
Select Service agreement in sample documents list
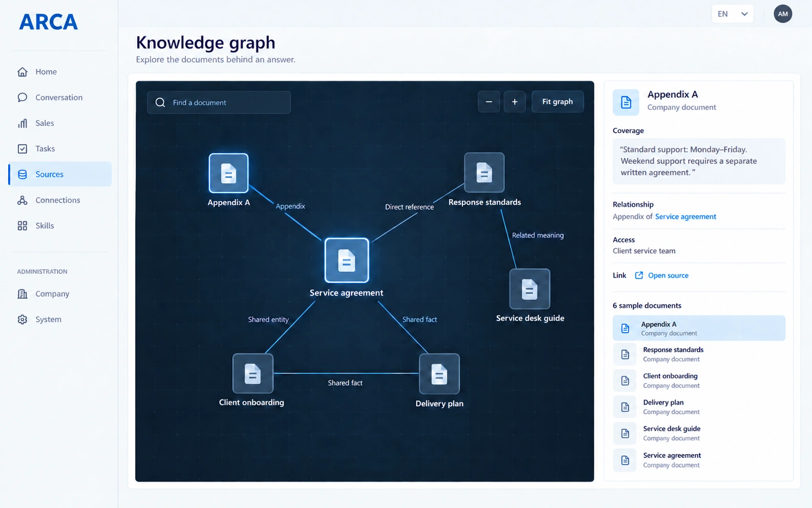699,460
